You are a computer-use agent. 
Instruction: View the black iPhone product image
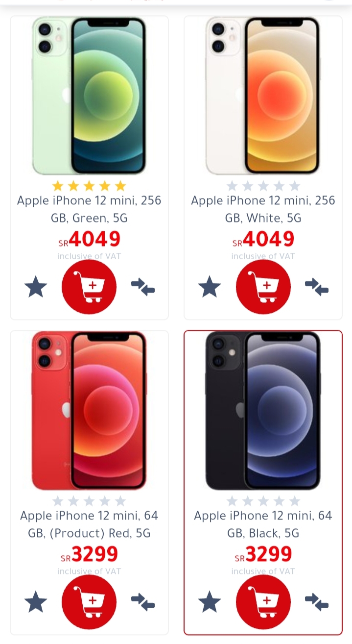click(263, 411)
